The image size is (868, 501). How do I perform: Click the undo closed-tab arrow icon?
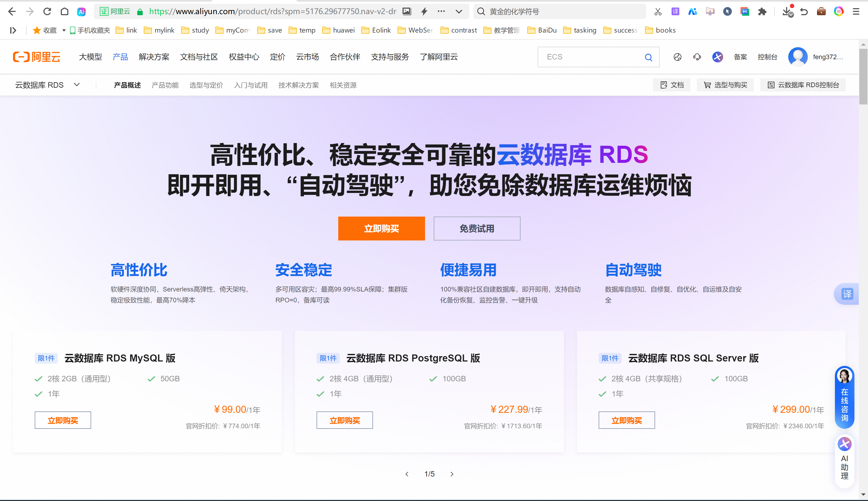[804, 12]
